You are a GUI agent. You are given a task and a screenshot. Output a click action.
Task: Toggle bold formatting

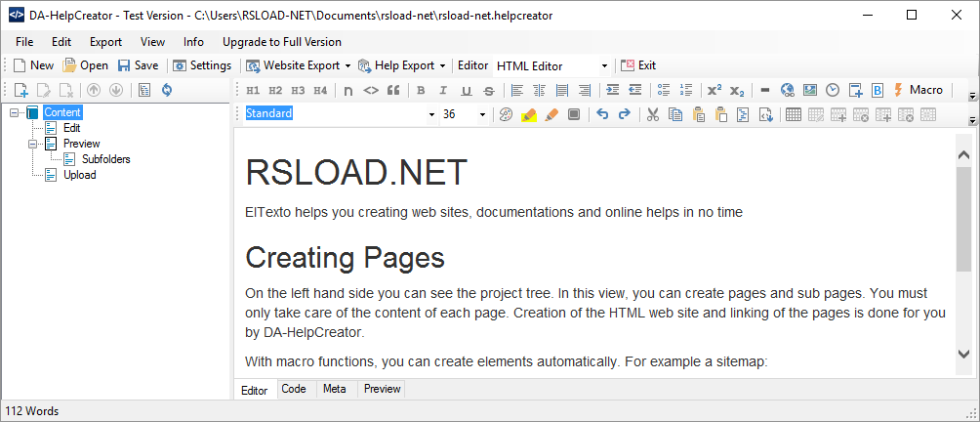421,91
